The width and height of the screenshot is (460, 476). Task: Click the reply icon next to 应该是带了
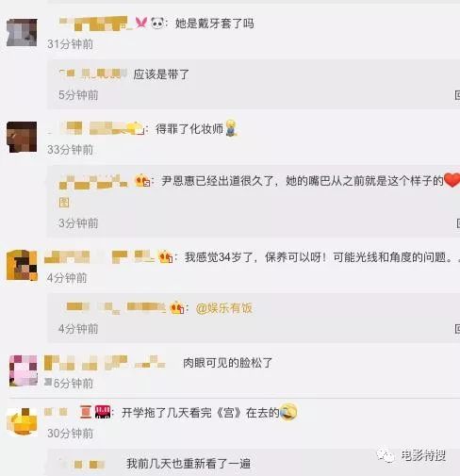click(457, 95)
